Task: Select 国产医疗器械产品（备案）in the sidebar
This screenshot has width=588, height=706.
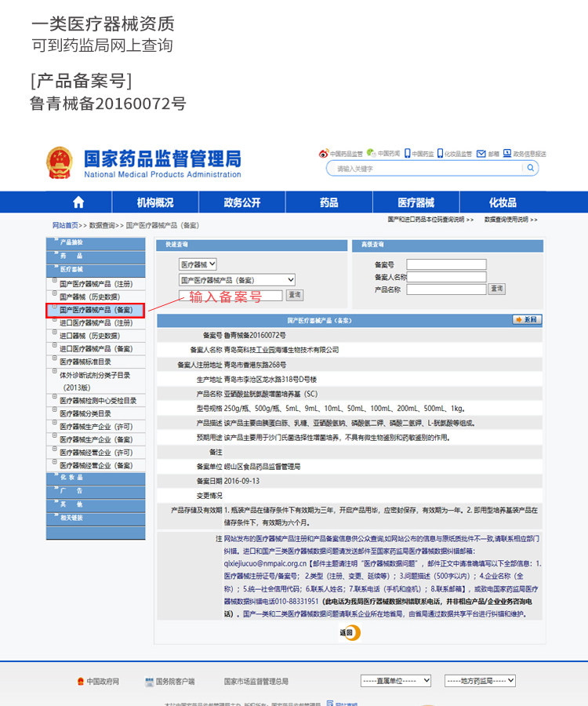Action: click(96, 310)
